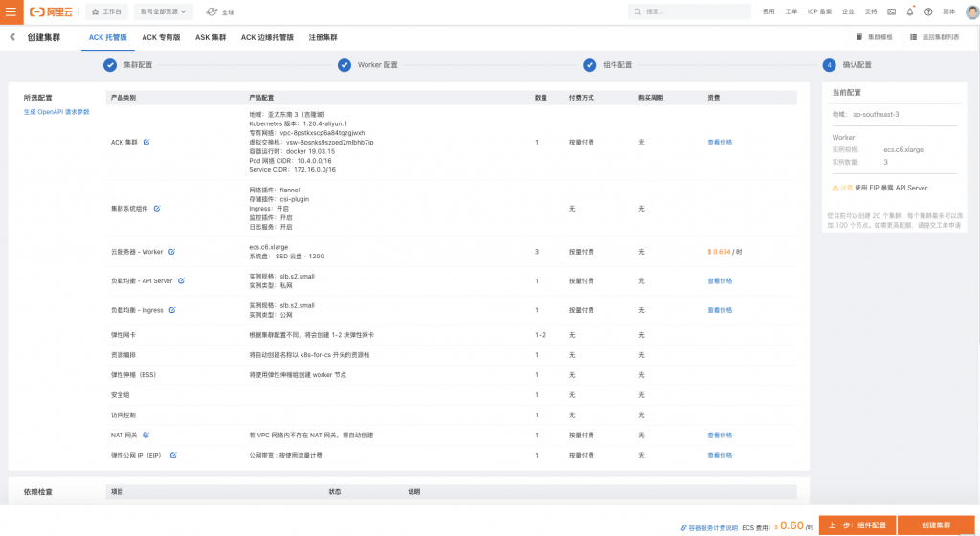Edit 弹性公网 IP (EIP) configuration
This screenshot has height=536, width=980.
click(173, 455)
